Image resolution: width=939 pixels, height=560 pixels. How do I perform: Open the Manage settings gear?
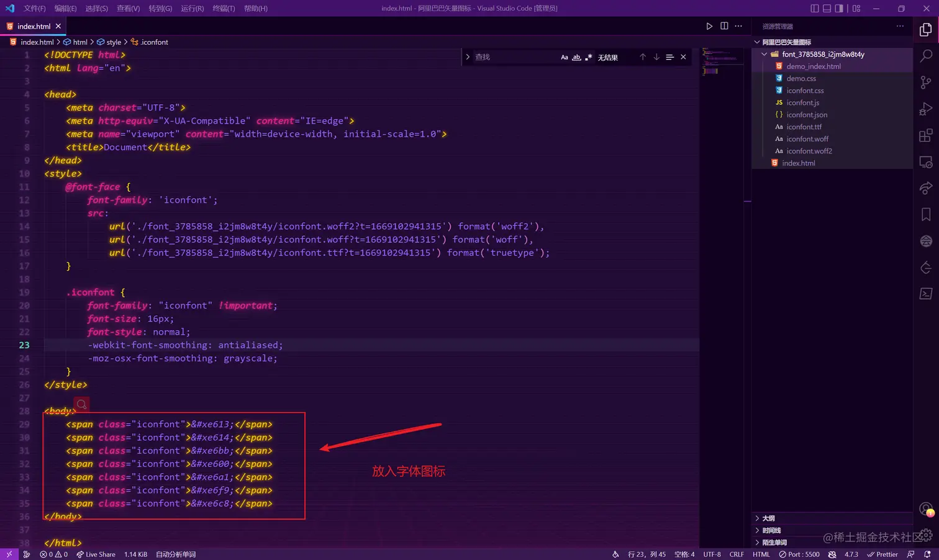pos(926,535)
